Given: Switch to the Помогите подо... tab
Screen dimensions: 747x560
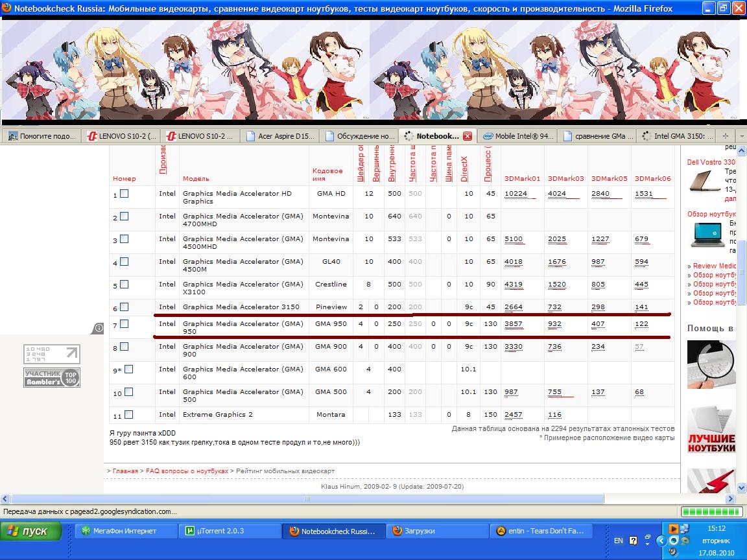Looking at the screenshot, I should 42,136.
